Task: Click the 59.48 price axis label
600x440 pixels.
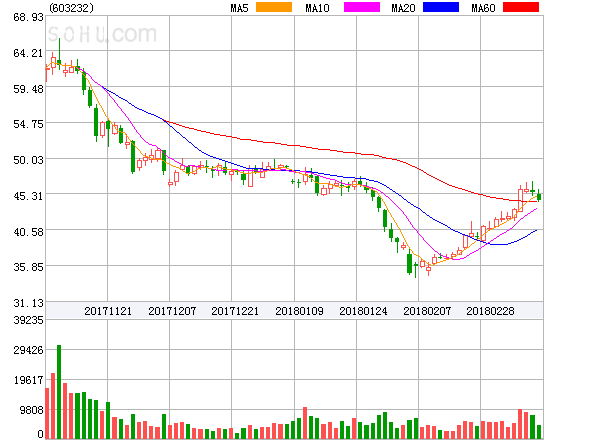Action: pos(28,89)
